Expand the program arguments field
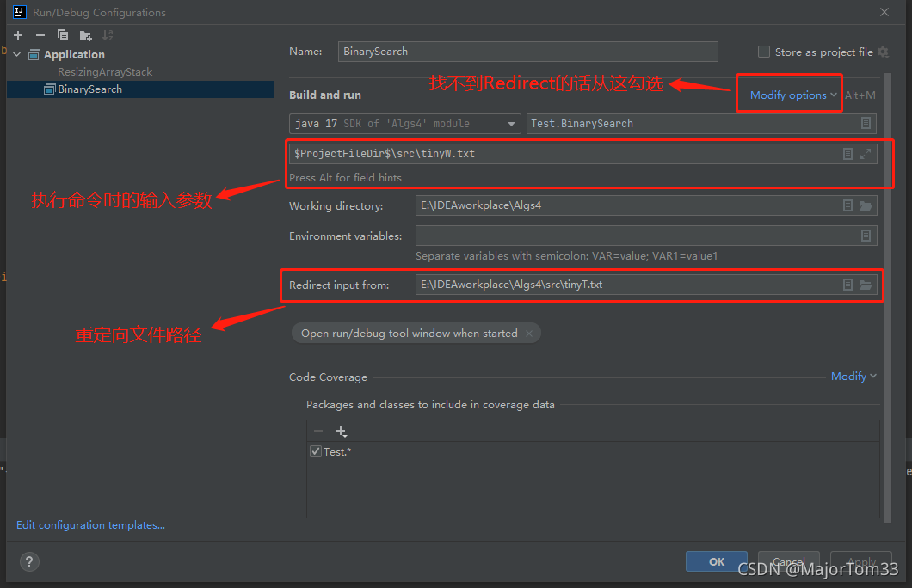 click(866, 154)
